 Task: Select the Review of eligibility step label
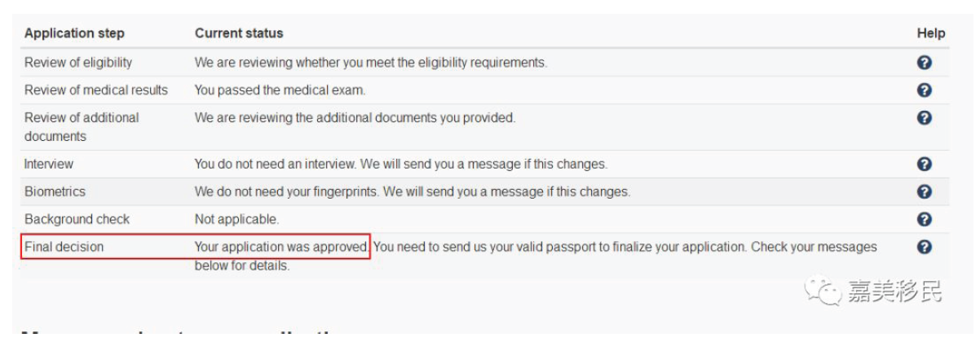78,63
